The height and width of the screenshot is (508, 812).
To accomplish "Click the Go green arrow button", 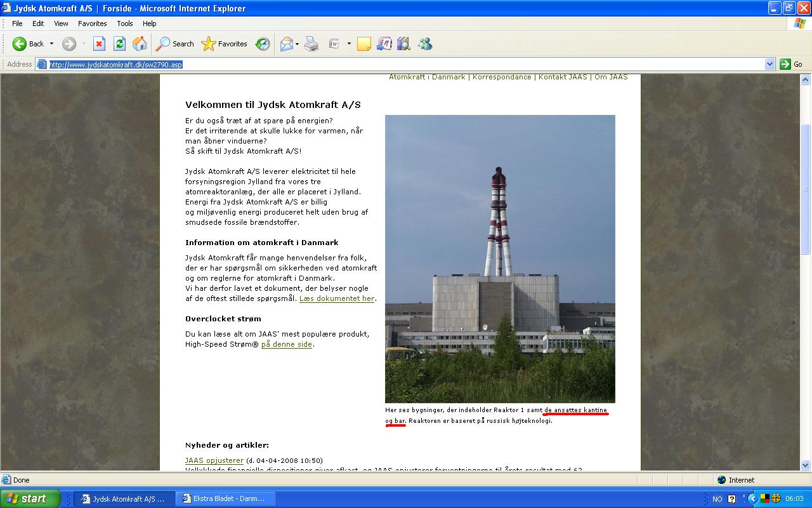I will point(792,64).
